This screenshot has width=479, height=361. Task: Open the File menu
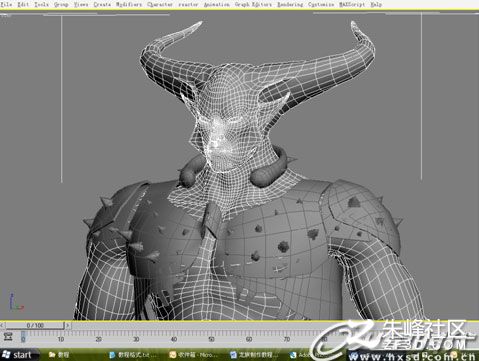(6, 4)
